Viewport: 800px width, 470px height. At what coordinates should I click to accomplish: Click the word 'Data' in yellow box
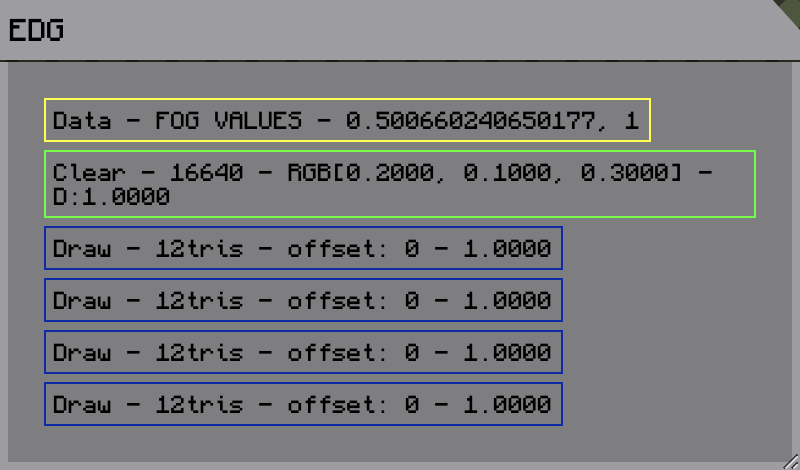82,121
